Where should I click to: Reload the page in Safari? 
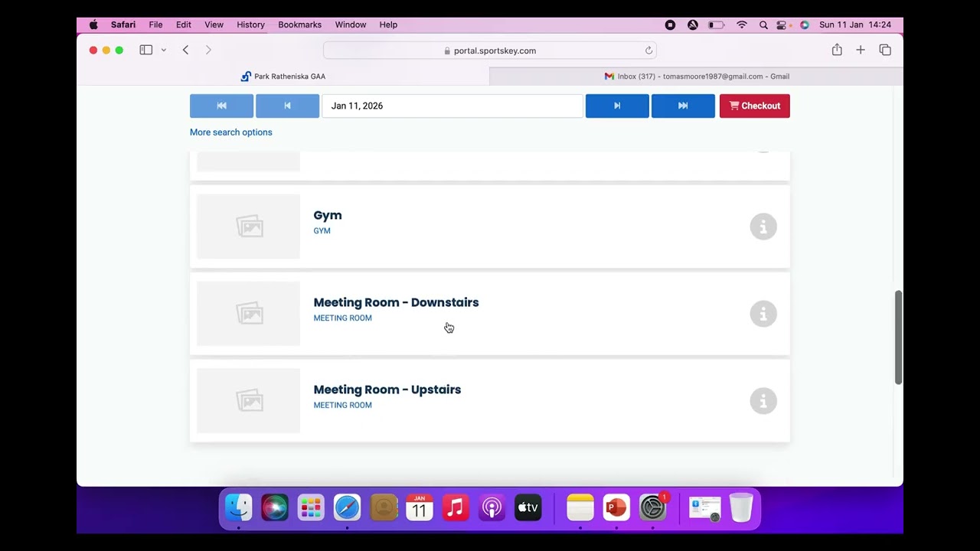coord(648,51)
